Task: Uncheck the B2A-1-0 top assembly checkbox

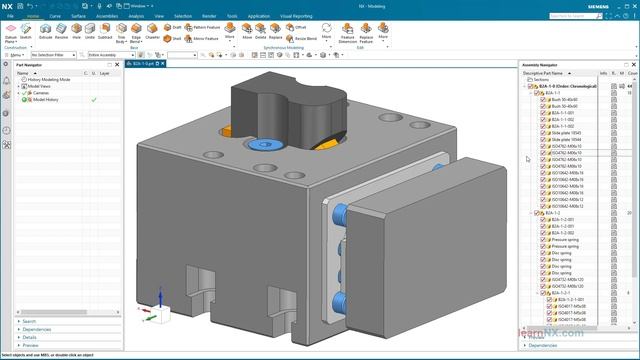Action: pos(530,86)
